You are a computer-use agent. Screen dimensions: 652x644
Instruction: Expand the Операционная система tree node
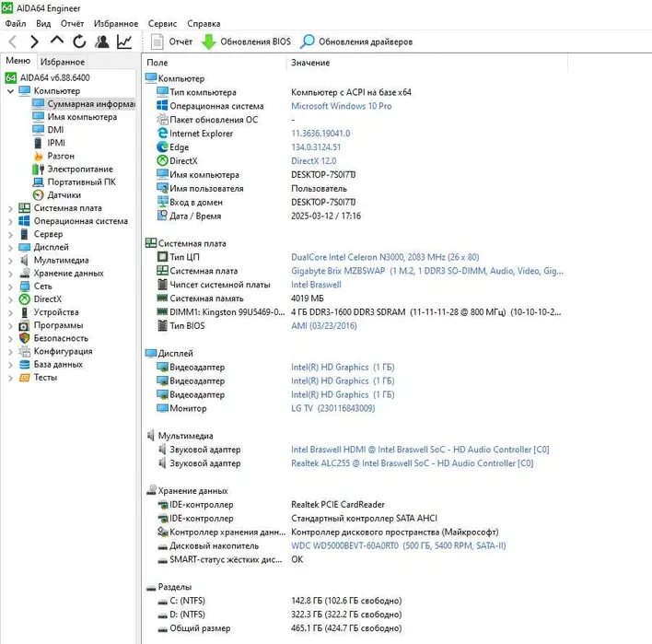click(10, 221)
